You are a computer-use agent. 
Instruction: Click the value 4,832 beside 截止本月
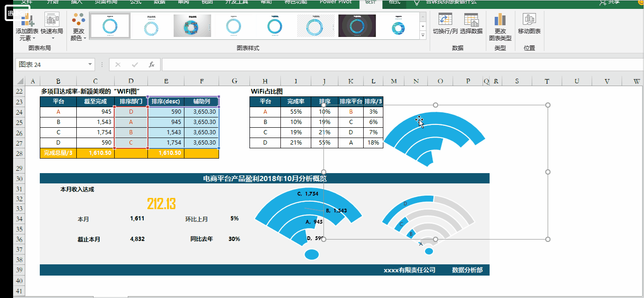tap(137, 239)
